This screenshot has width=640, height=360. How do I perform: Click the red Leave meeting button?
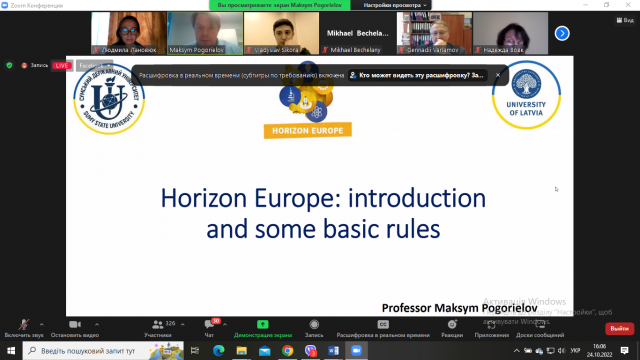click(x=619, y=329)
